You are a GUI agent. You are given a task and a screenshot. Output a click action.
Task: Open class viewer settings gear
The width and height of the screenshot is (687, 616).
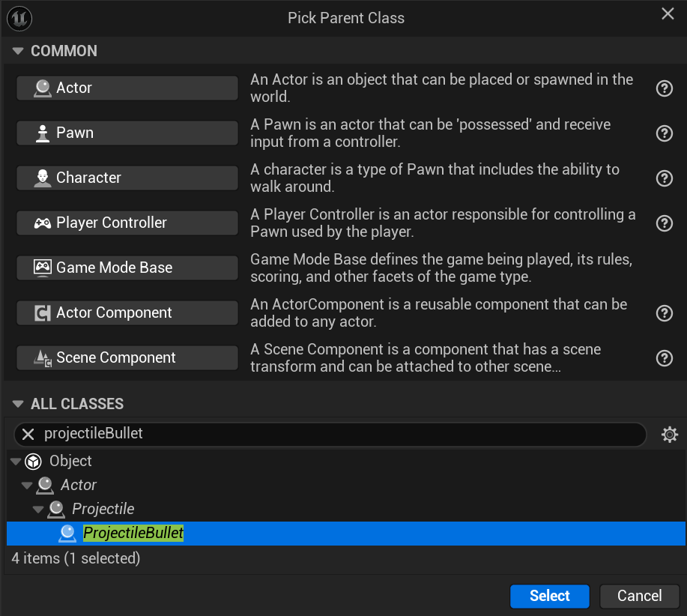click(669, 435)
